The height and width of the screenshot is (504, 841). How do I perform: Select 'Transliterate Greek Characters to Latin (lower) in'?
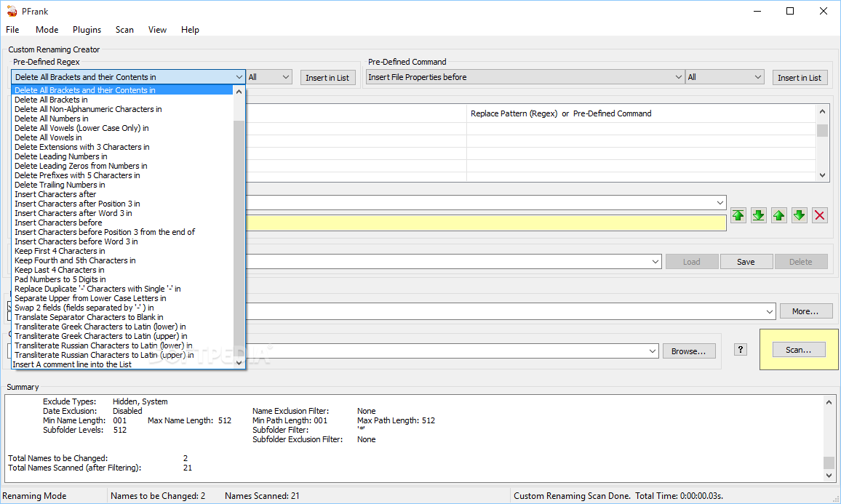pos(122,327)
